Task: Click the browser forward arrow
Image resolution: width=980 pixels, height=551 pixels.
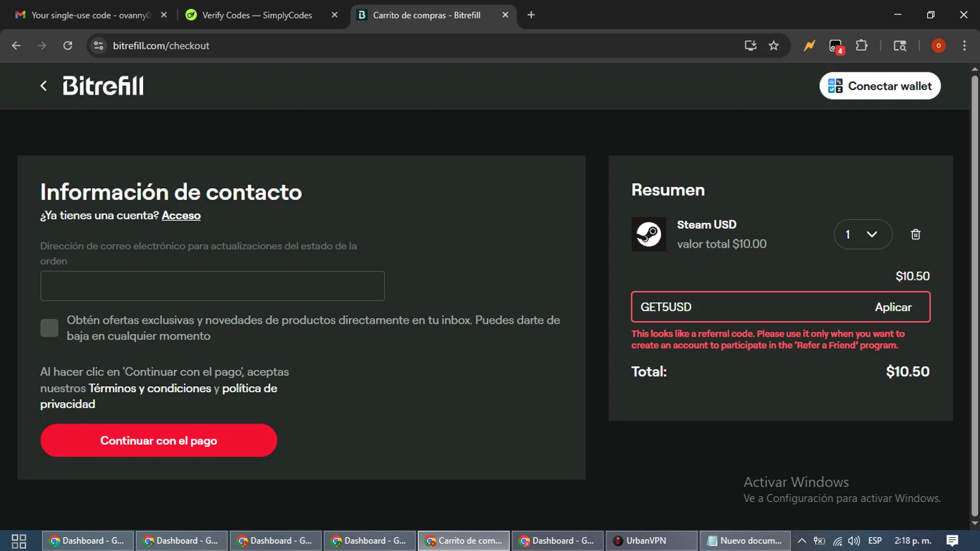Action: [42, 46]
